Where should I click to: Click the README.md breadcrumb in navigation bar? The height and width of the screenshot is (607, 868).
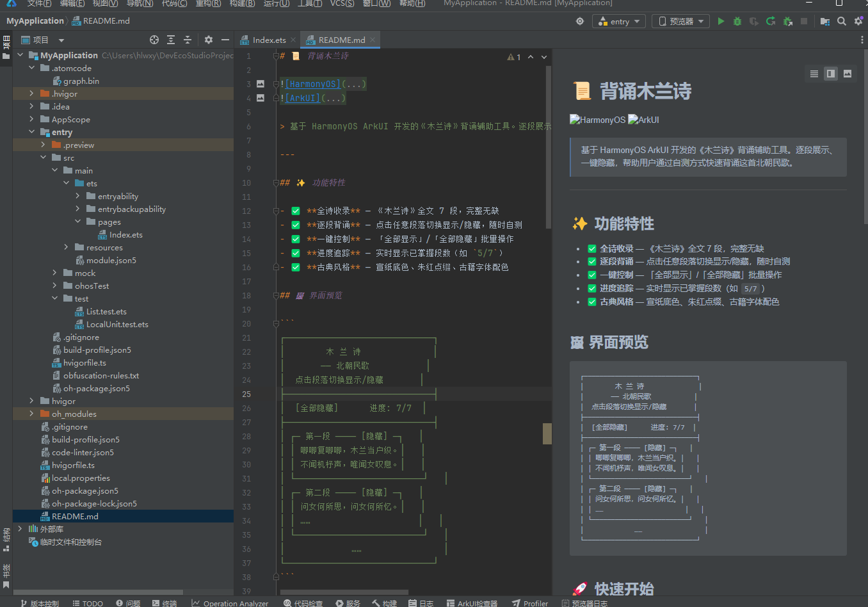pyautogui.click(x=100, y=21)
